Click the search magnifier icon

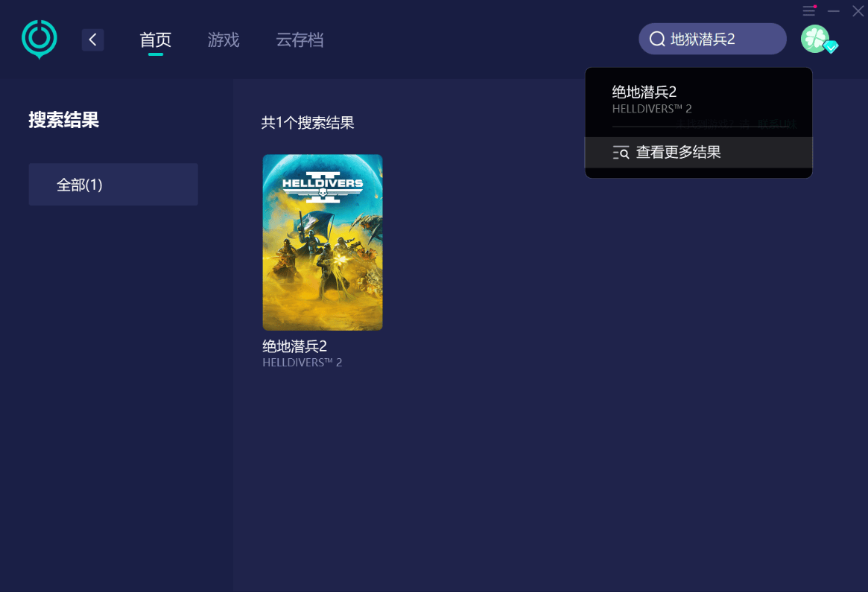pos(657,39)
